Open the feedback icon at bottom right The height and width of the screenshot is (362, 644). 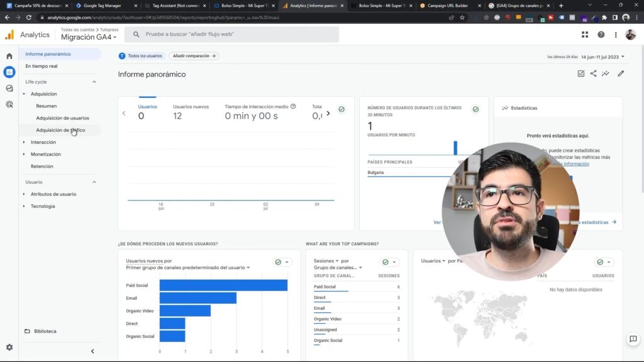point(633,339)
